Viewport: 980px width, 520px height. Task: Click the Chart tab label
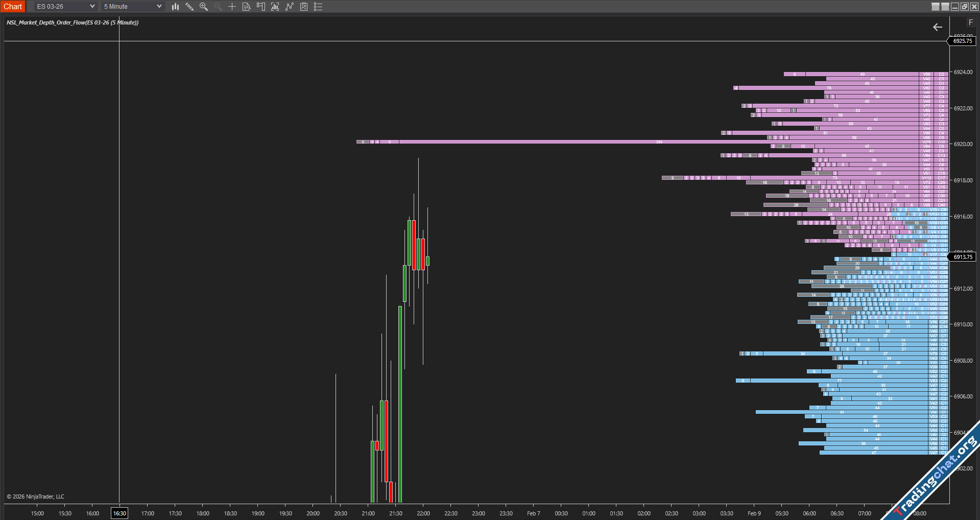(x=13, y=7)
